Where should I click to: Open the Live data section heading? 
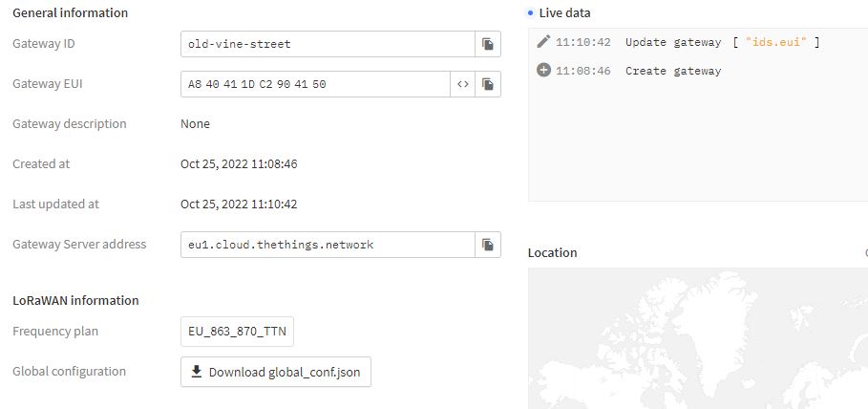[564, 13]
